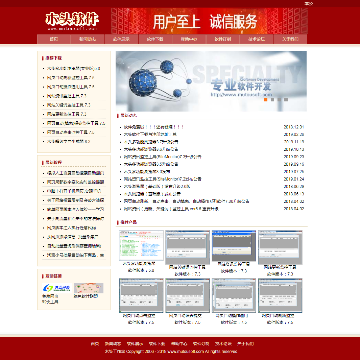Click the 用户至上 诚信服务 header banner
Viewport: 360px width, 360px height.
point(209,21)
